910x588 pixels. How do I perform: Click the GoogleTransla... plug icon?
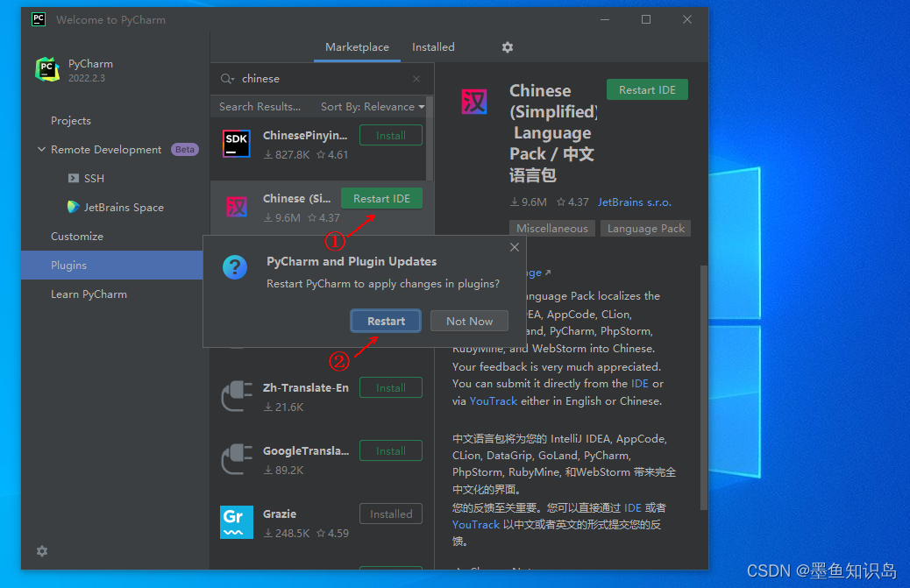point(237,459)
